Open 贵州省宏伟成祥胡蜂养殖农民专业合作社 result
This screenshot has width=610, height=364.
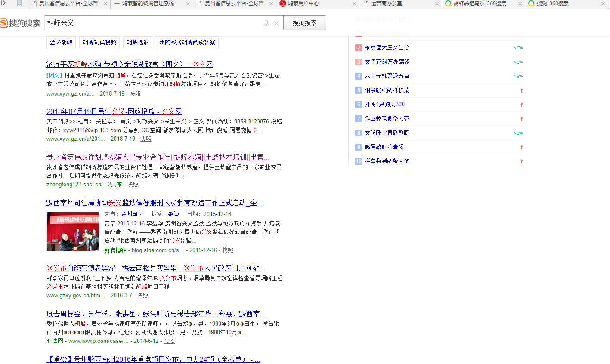coord(158,157)
